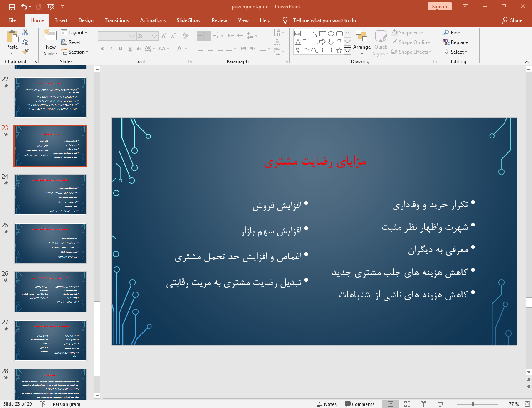
Task: Fit slide to current window
Action: [527, 404]
